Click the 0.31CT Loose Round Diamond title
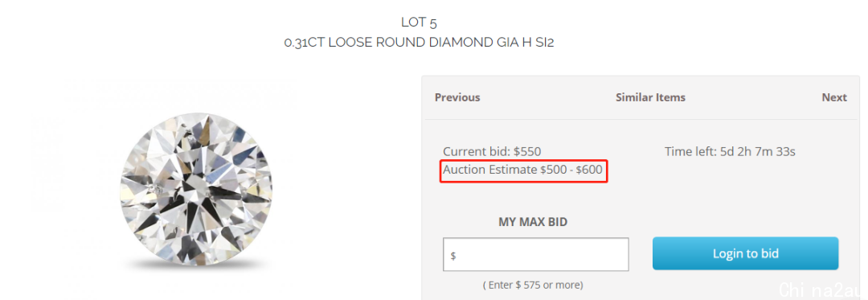This screenshot has width=868, height=300. (419, 43)
